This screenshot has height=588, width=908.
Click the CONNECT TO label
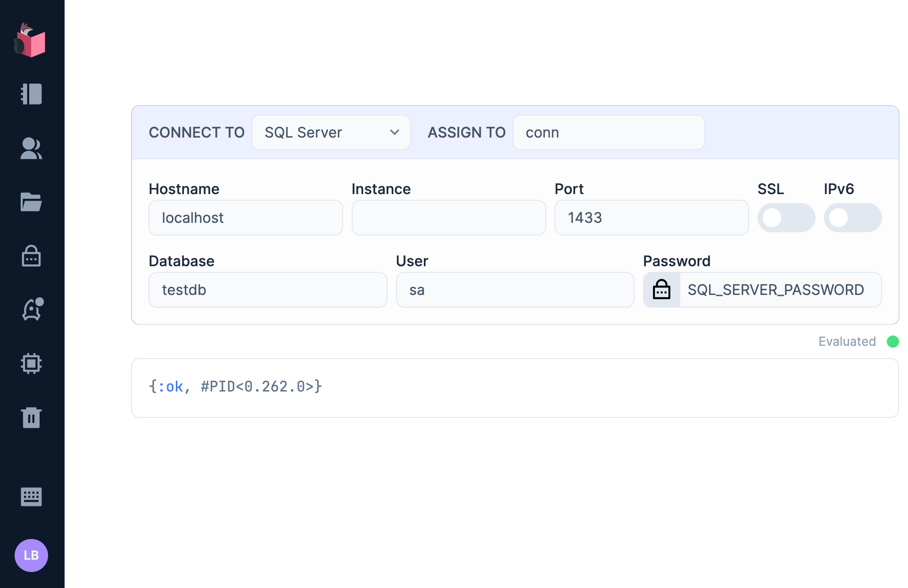pos(197,132)
